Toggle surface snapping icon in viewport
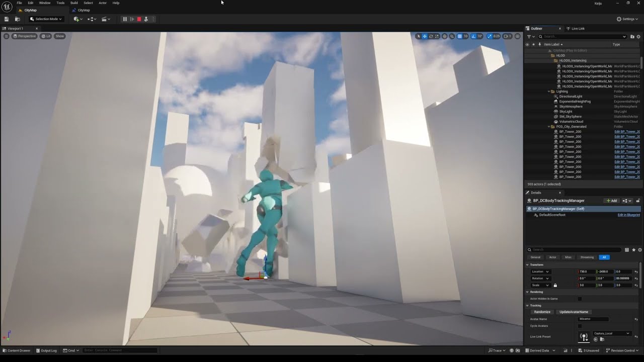 [451, 36]
